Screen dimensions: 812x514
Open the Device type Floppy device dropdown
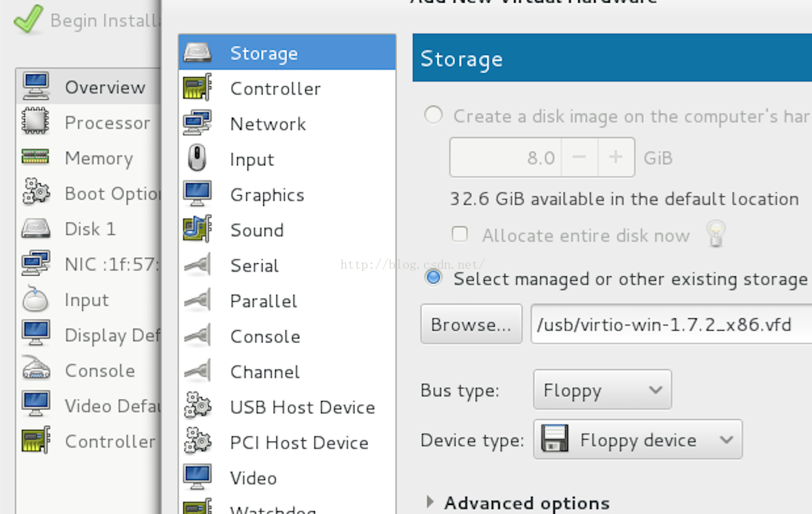pos(638,440)
